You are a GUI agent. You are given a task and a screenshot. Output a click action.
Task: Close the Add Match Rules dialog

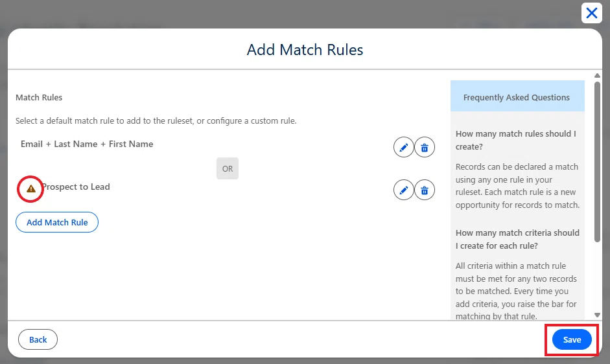point(592,13)
